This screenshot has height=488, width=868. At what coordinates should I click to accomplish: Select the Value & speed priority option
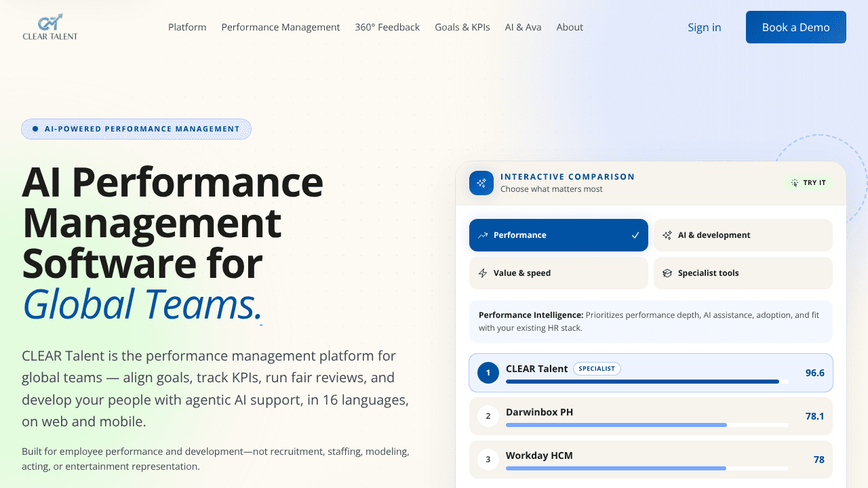pos(559,273)
